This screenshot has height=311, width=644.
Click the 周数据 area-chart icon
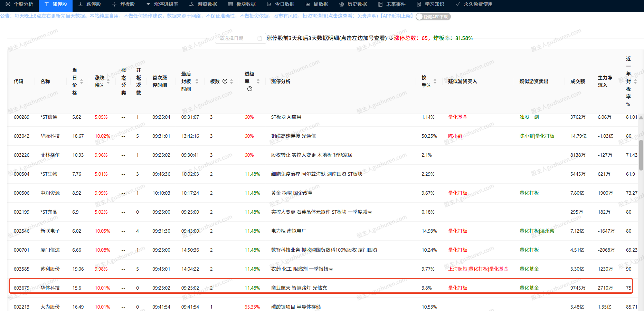[x=308, y=4]
